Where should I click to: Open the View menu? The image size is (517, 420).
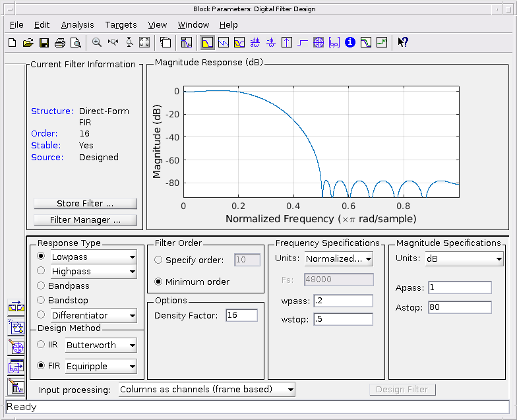(157, 25)
